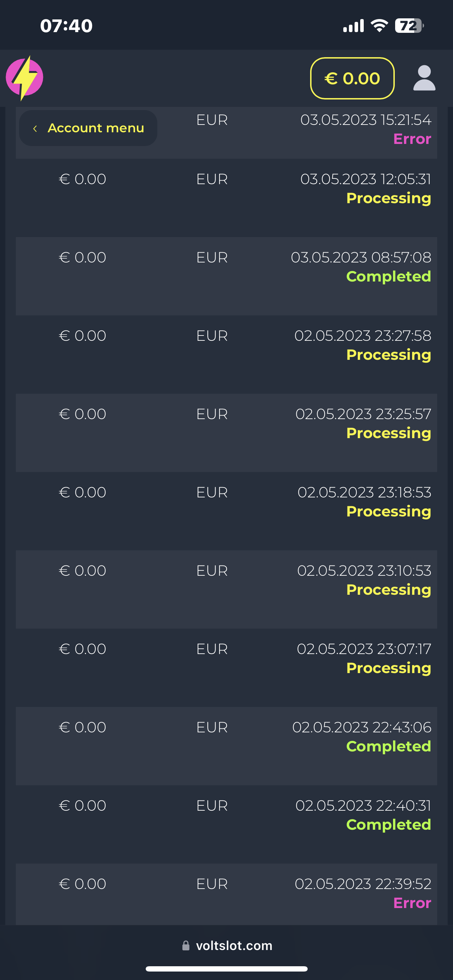Viewport: 453px width, 980px height.
Task: Open the 02.05.2023 23:27:58 transaction row
Action: [x=226, y=345]
